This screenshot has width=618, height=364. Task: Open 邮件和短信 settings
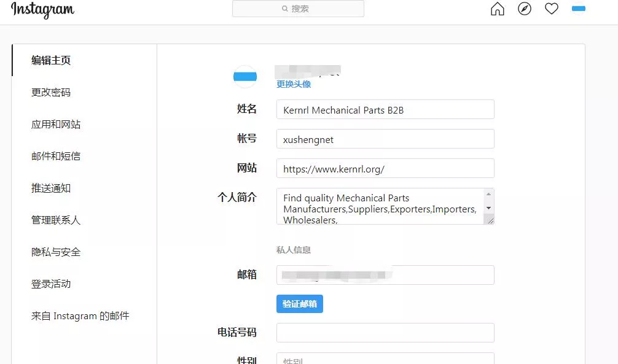pos(55,156)
